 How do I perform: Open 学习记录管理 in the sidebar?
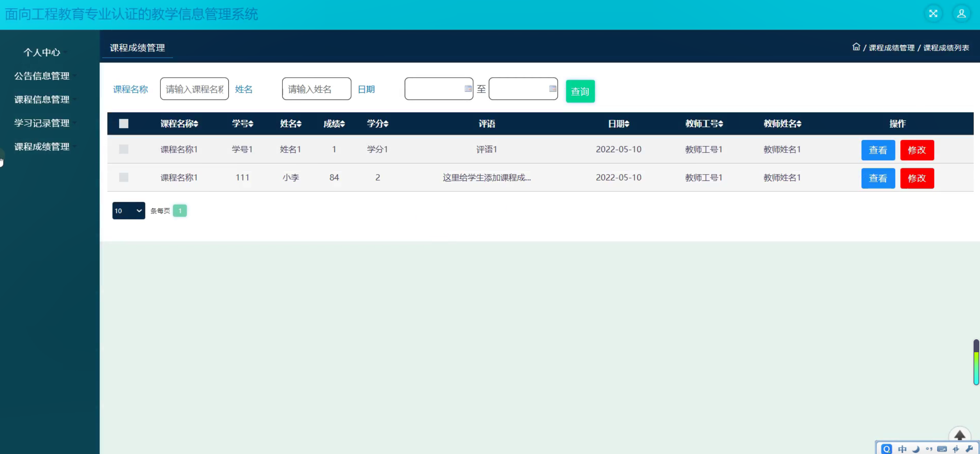click(42, 123)
